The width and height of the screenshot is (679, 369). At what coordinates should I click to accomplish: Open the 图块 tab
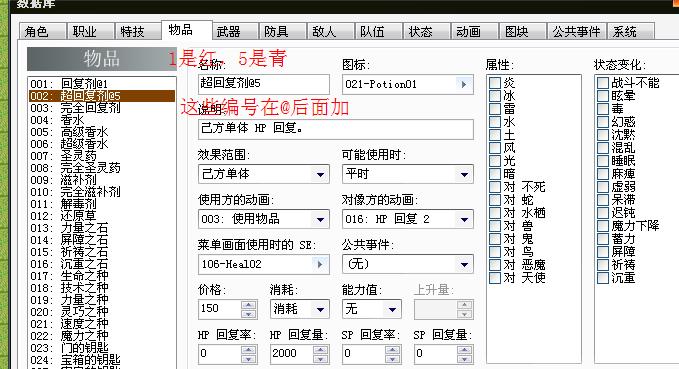pos(522,32)
